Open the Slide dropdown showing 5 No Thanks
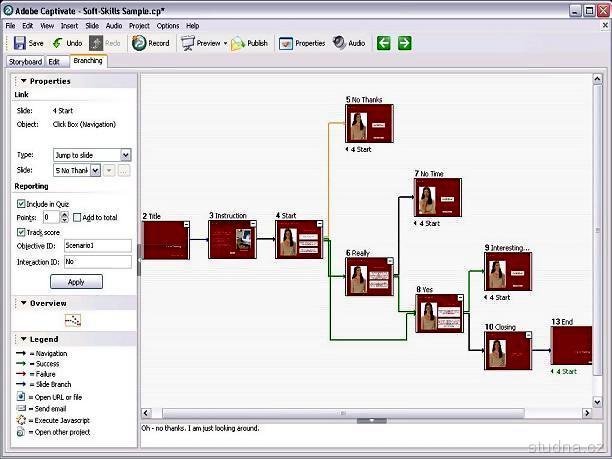 point(95,170)
